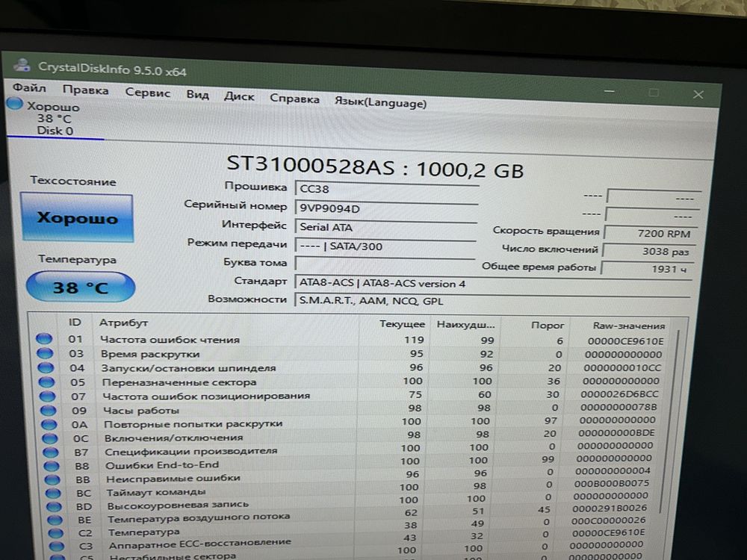Screen dimensions: 747x560
Task: Select the Включения/отключения attribute text
Action: (x=174, y=438)
